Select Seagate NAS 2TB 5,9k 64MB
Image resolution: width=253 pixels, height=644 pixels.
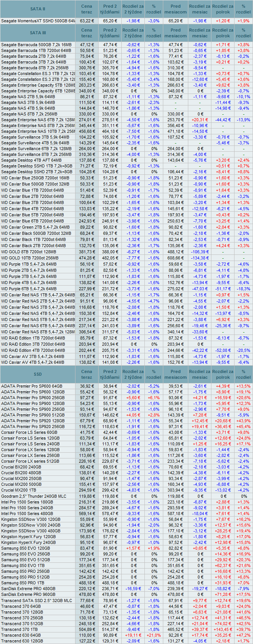click(28, 96)
